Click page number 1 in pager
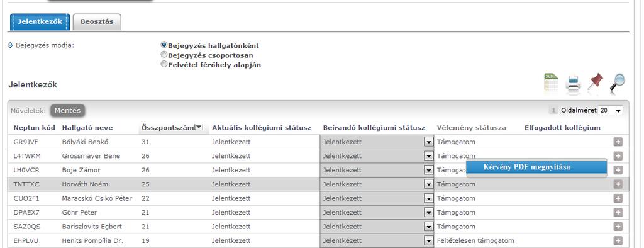The image size is (644, 248). coord(553,110)
